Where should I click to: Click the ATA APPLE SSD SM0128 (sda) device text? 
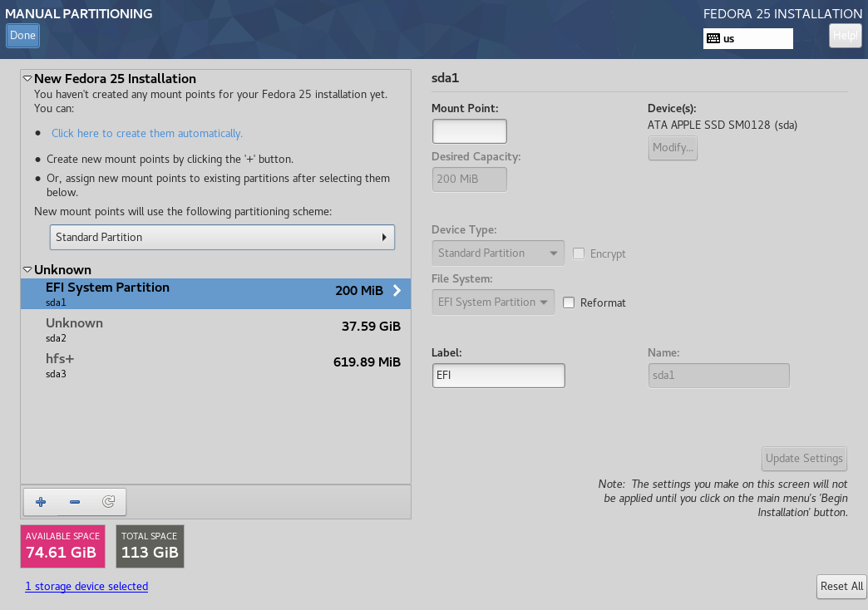pyautogui.click(x=723, y=125)
